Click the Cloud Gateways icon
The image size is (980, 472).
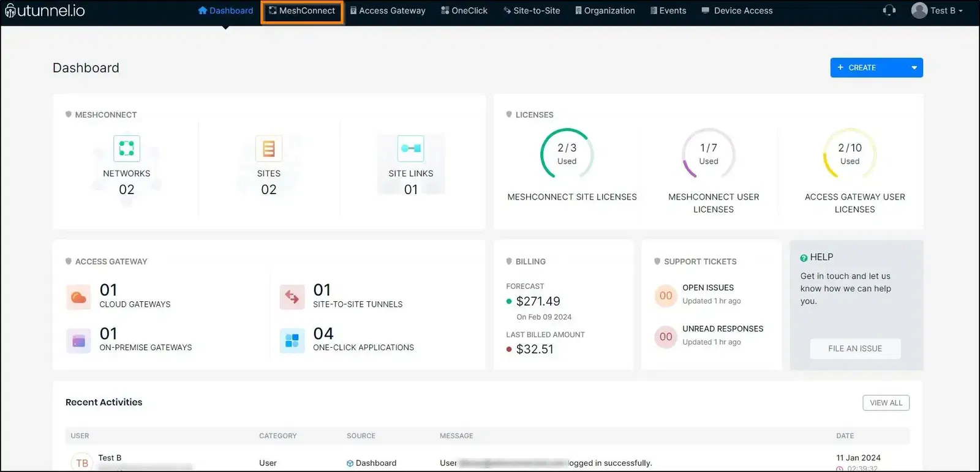(78, 298)
